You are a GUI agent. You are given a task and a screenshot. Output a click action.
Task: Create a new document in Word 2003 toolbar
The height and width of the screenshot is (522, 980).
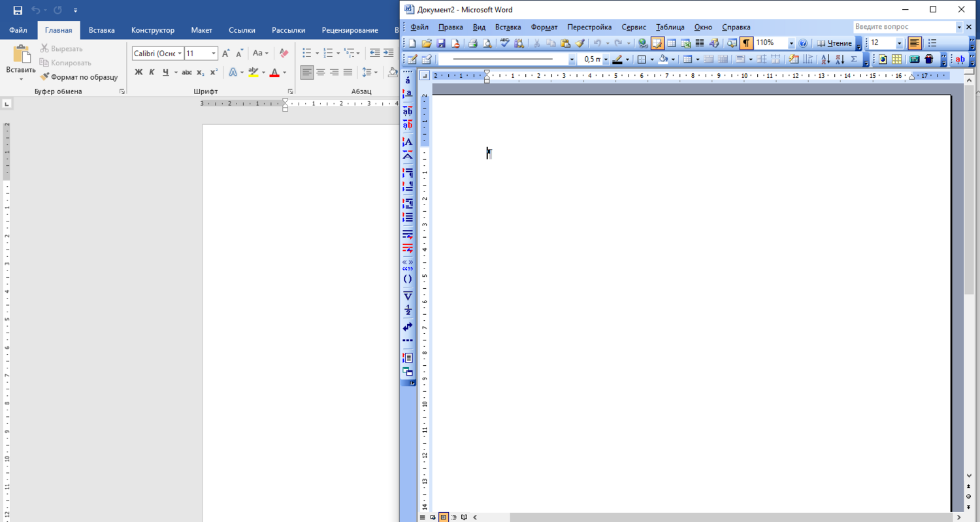point(412,43)
